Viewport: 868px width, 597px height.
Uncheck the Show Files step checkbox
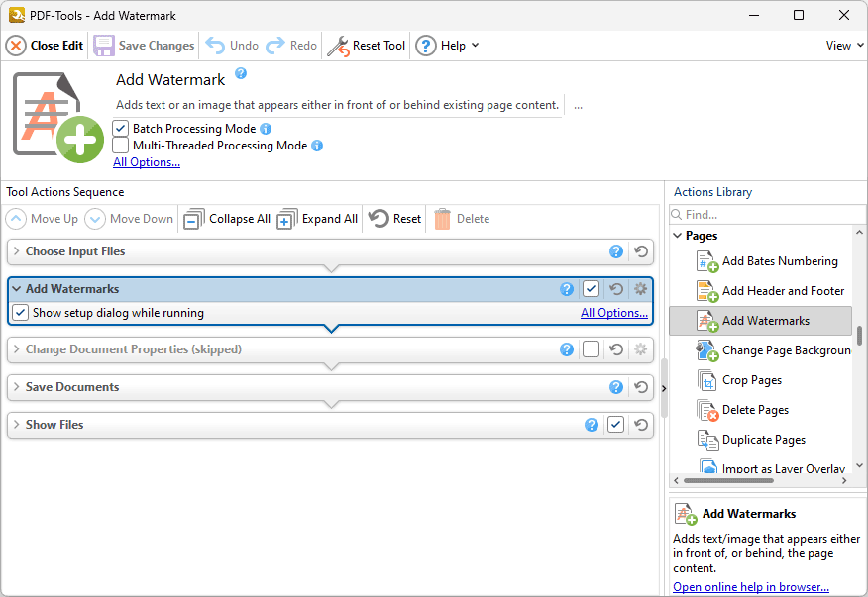616,425
